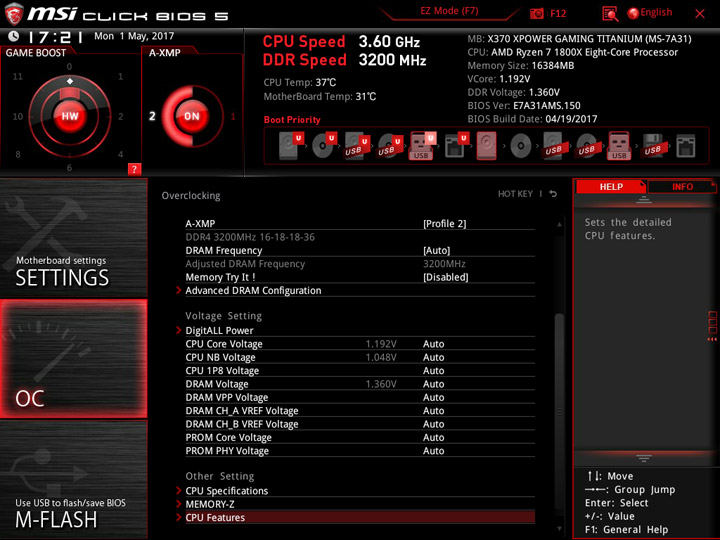Image resolution: width=720 pixels, height=540 pixels.
Task: Select the DRAM CH_B VREF Voltage row
Action: (x=360, y=424)
